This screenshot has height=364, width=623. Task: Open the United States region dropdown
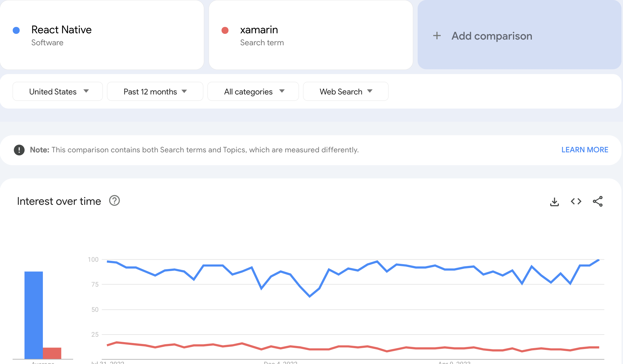tap(58, 91)
